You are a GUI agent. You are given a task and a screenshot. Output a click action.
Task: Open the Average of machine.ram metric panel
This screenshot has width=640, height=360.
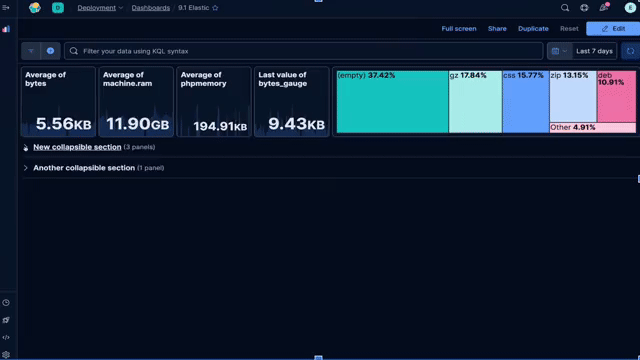[x=136, y=102]
